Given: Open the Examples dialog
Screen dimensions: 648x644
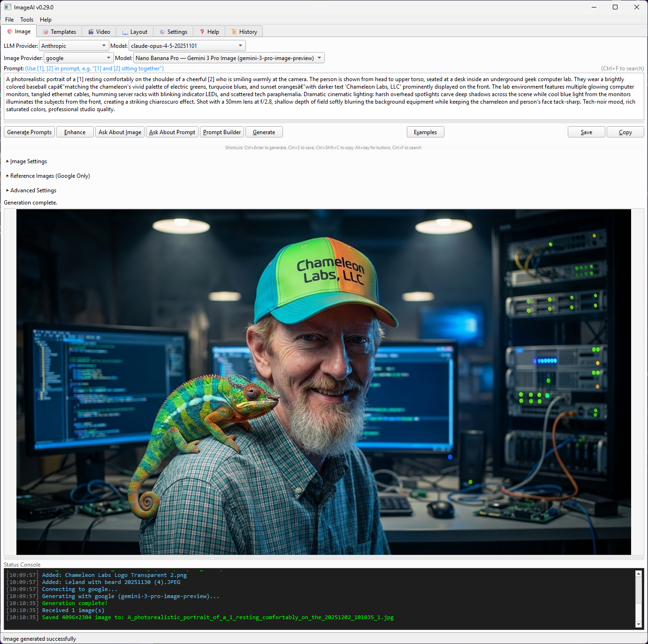Looking at the screenshot, I should tap(425, 132).
